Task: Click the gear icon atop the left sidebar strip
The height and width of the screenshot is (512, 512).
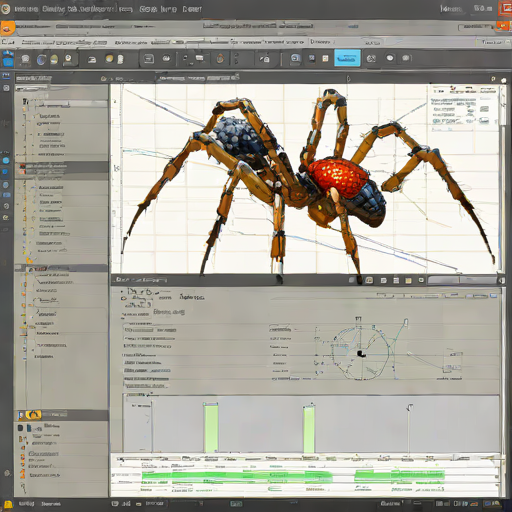Action: pyautogui.click(x=6, y=88)
